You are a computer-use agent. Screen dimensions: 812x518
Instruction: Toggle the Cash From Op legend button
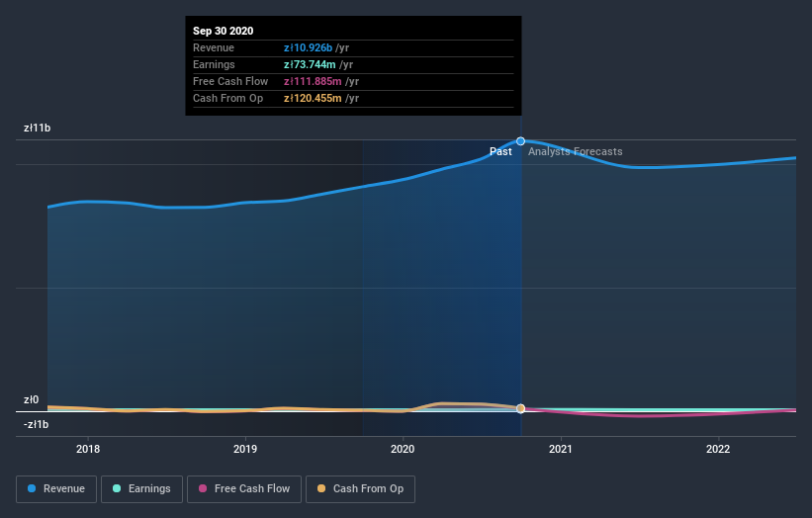click(360, 489)
